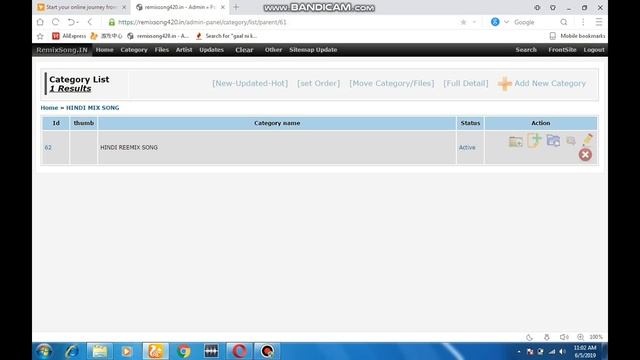Click the 100% zoom level in status bar
This screenshot has width=640, height=360.
click(x=596, y=337)
